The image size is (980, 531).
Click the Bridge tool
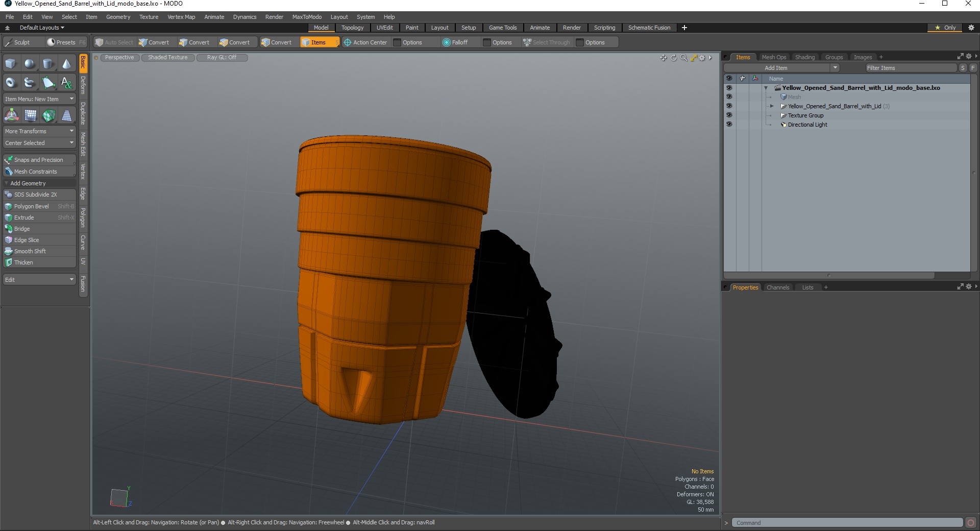(39, 229)
